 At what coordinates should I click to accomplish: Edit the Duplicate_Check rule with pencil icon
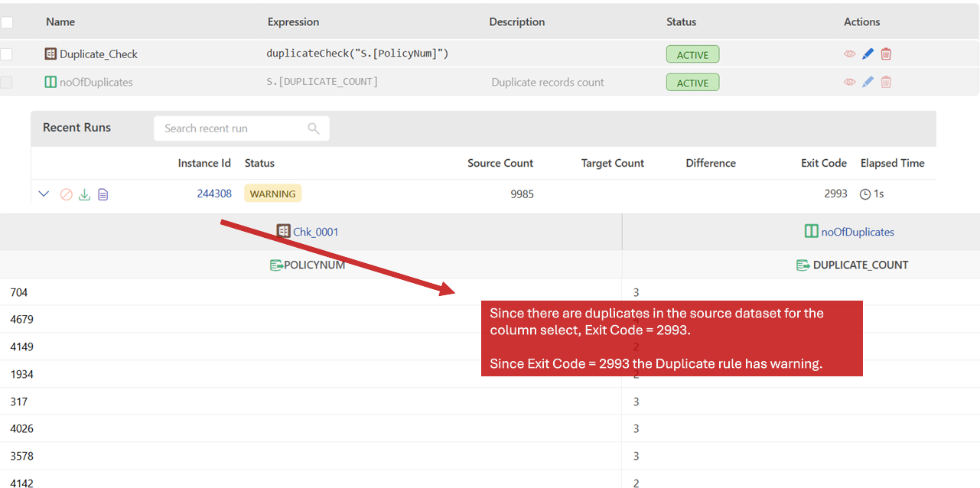pos(868,54)
